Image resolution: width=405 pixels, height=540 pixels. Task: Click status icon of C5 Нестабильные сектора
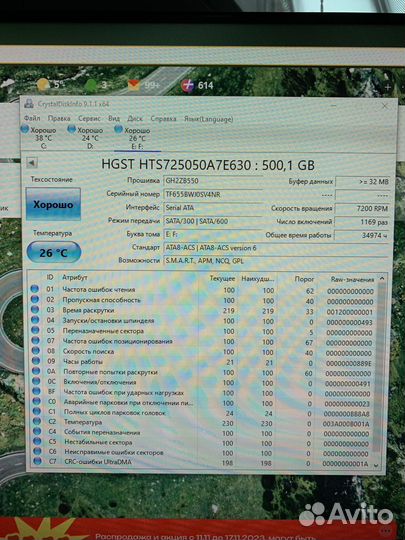pos(37,441)
